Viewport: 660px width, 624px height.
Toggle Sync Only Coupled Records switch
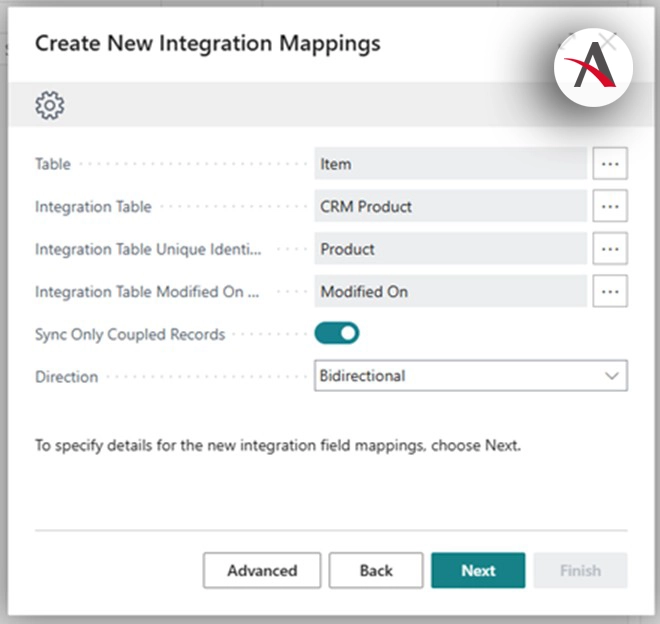[337, 334]
